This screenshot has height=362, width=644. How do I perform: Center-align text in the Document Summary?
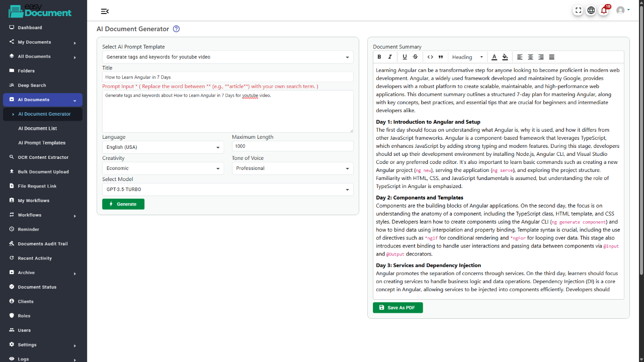pyautogui.click(x=530, y=57)
